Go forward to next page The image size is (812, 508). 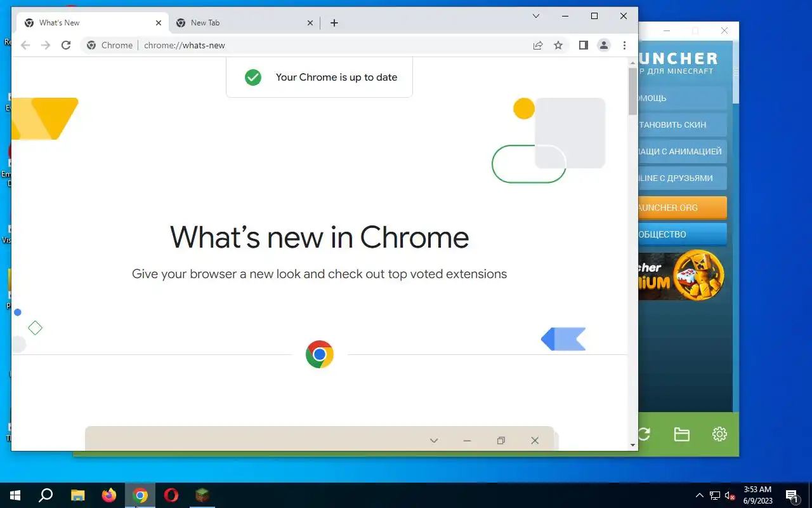[x=46, y=45]
